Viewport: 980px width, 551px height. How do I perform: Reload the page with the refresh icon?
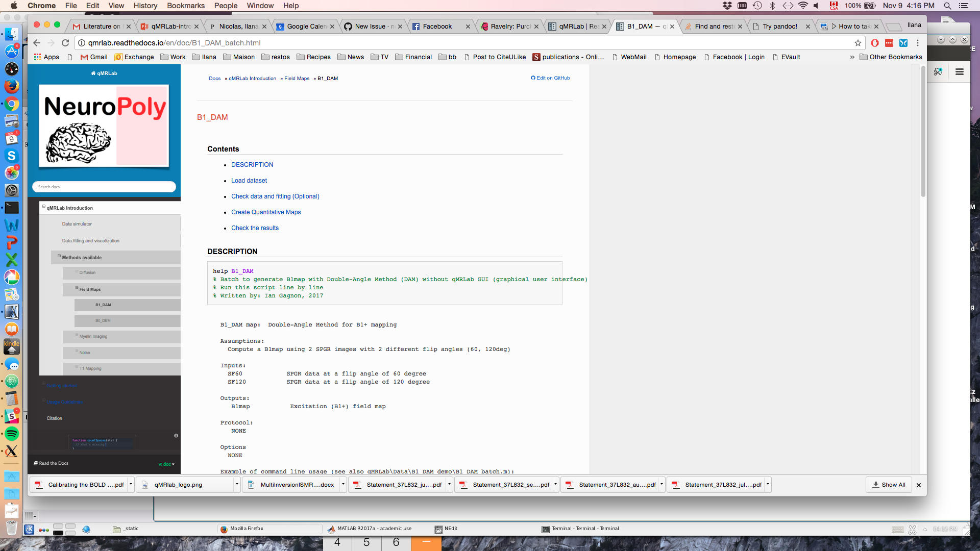click(65, 43)
